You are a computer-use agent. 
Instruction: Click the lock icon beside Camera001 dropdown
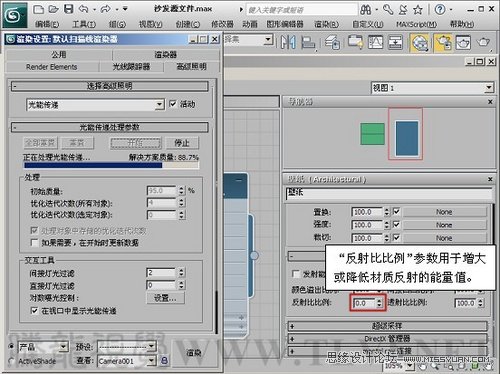coord(164,360)
